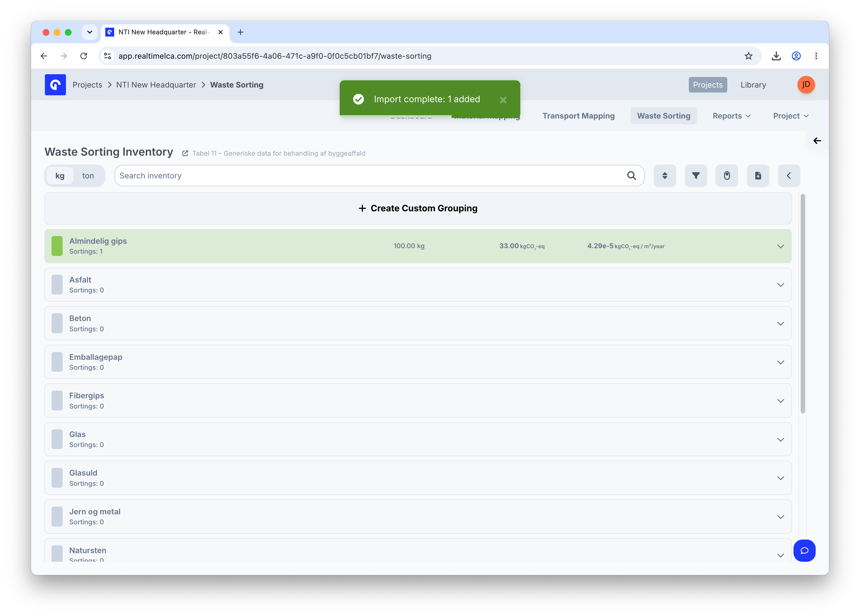The height and width of the screenshot is (616, 860).
Task: Click the Beton color swatch
Action: [x=57, y=323]
